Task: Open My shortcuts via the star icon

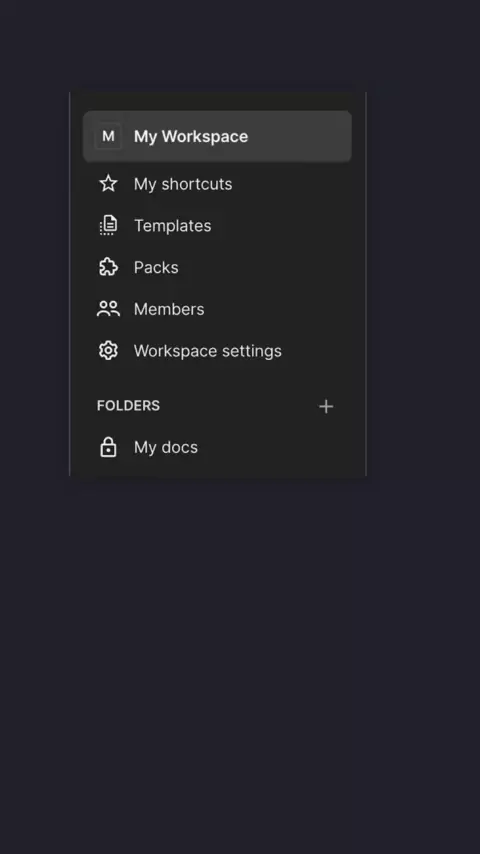Action: pyautogui.click(x=108, y=184)
